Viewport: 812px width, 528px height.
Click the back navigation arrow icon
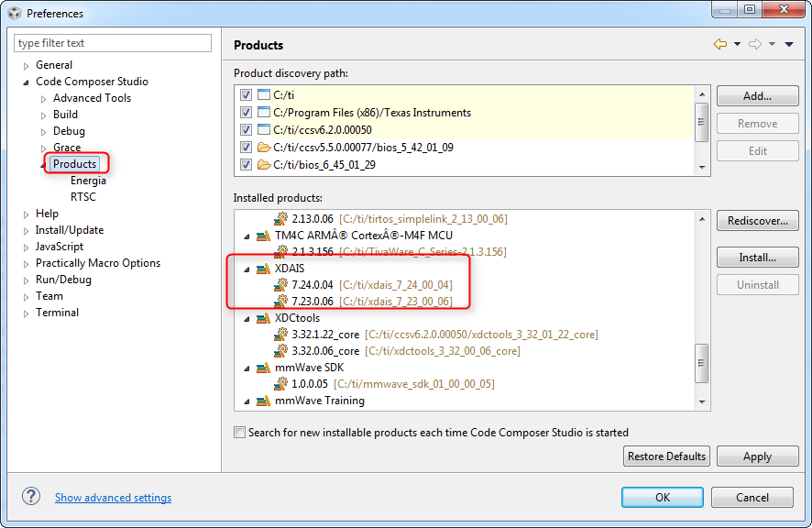pos(719,44)
